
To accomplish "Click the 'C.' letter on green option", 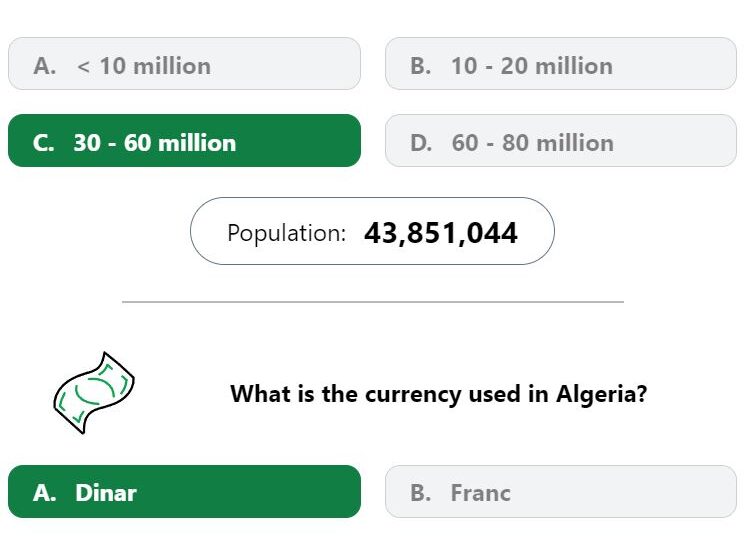I will (x=44, y=143).
